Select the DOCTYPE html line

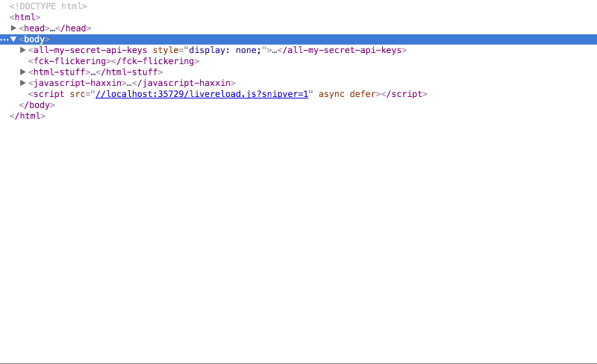click(x=49, y=7)
